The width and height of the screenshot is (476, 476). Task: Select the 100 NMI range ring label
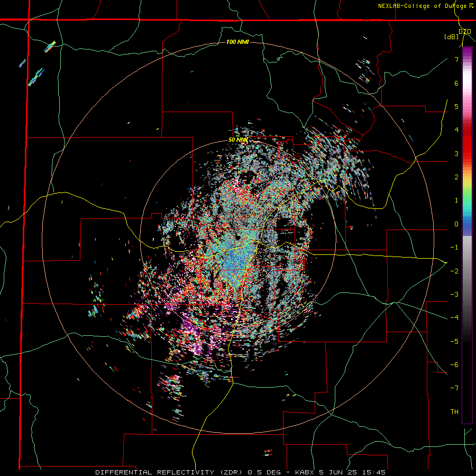(237, 42)
